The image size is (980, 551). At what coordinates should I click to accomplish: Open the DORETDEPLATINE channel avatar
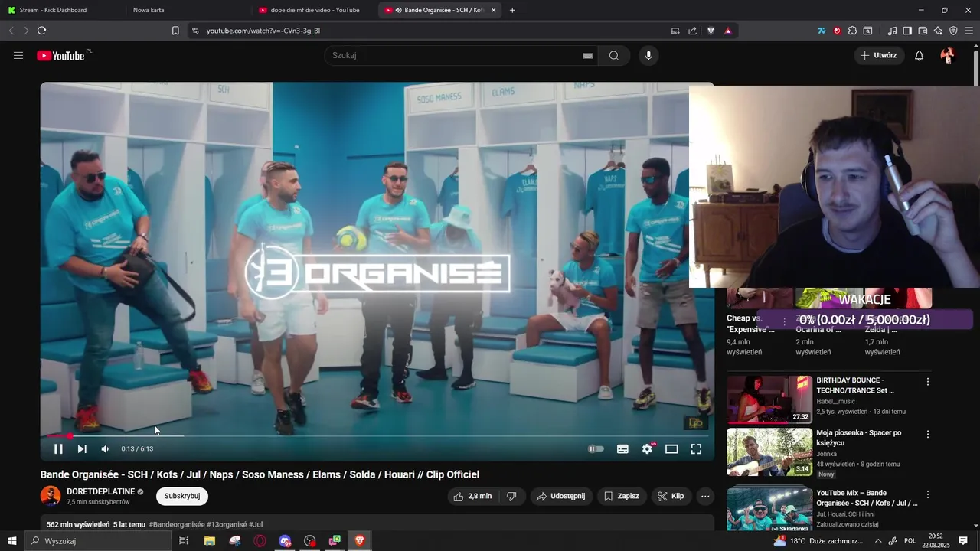click(x=51, y=496)
